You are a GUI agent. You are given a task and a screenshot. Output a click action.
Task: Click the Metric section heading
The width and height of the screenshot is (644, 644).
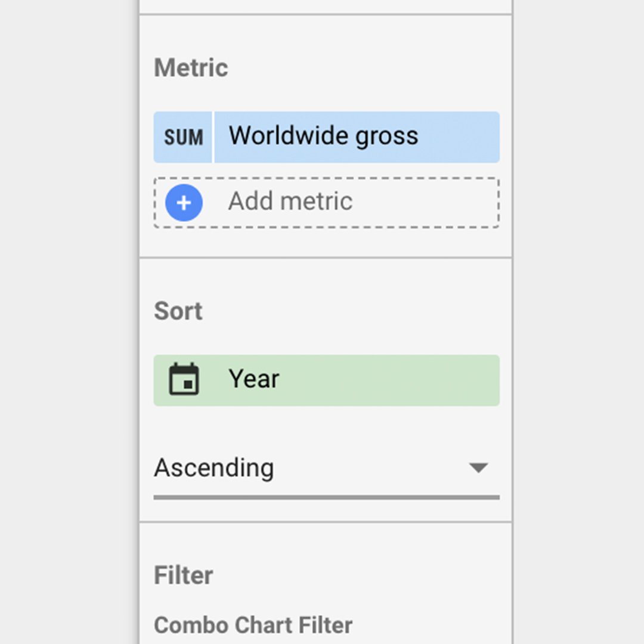coord(191,67)
